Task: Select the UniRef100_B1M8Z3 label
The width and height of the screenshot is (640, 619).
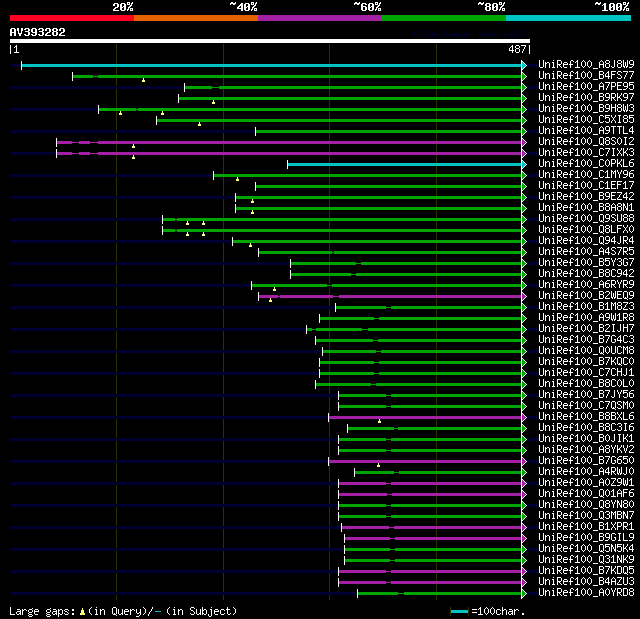Action: pyautogui.click(x=586, y=307)
